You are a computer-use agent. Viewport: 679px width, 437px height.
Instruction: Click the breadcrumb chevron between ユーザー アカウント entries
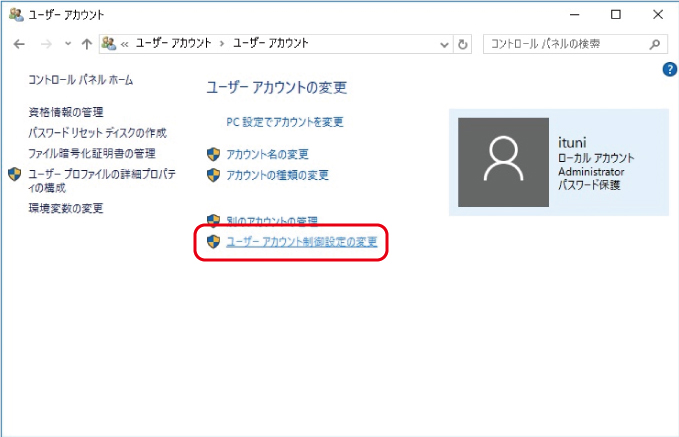tap(222, 44)
